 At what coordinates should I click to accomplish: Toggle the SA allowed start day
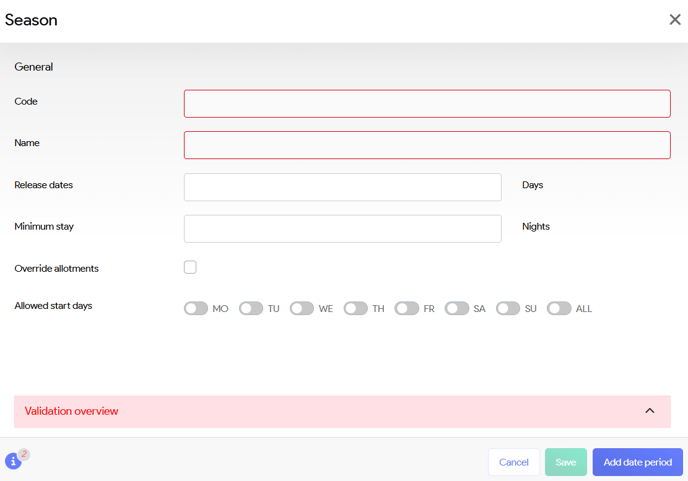coord(457,309)
